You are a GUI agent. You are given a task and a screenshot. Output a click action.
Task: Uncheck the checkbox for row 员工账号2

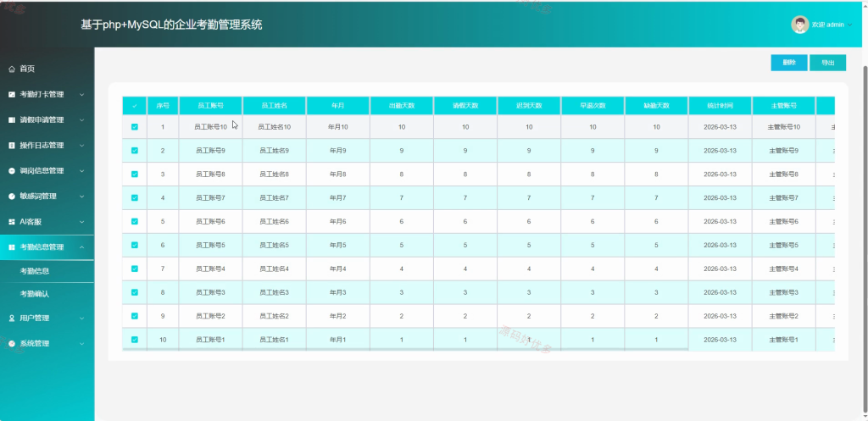click(x=135, y=316)
